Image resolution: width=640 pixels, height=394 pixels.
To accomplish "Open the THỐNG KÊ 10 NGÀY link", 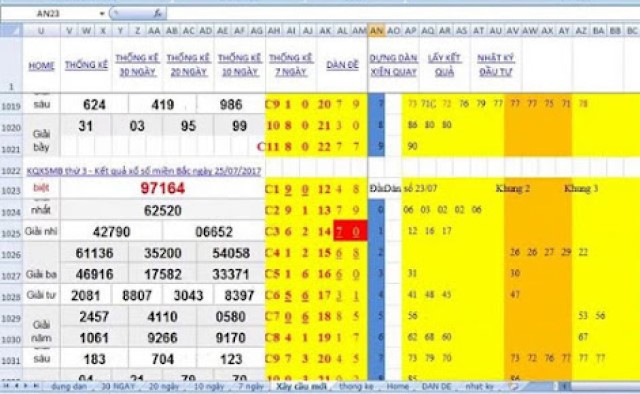I will [x=240, y=65].
